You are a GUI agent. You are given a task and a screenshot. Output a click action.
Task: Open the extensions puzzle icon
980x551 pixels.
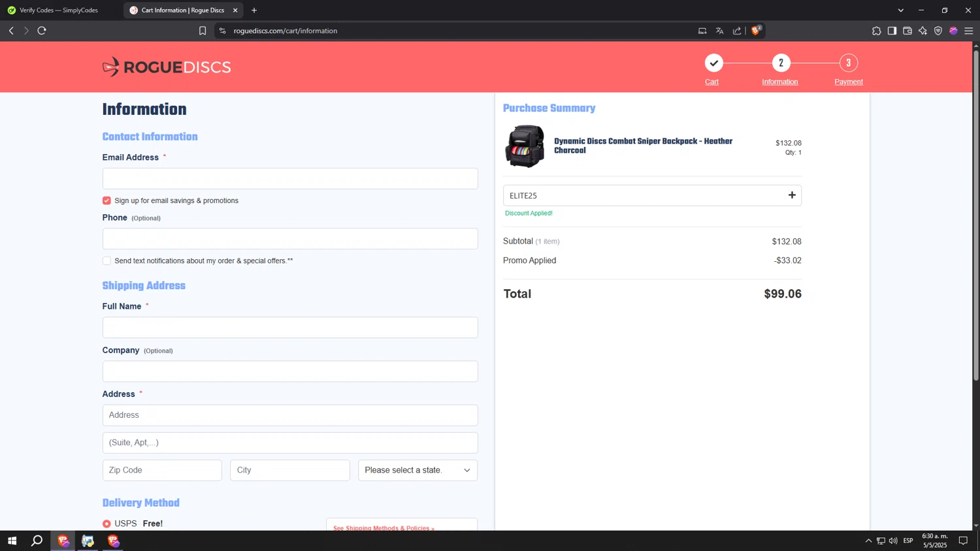(x=876, y=31)
